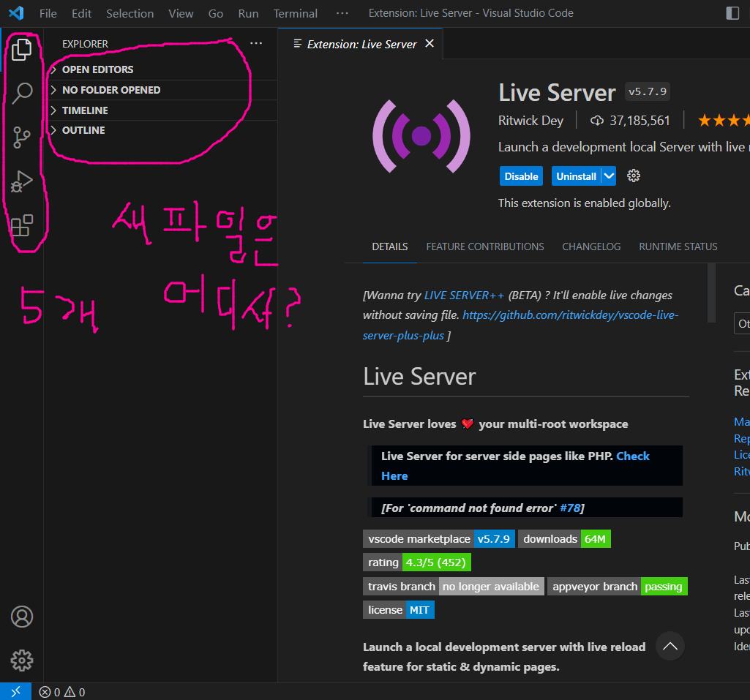The image size is (750, 700).
Task: Switch to the CHANGELOG tab
Action: [591, 246]
